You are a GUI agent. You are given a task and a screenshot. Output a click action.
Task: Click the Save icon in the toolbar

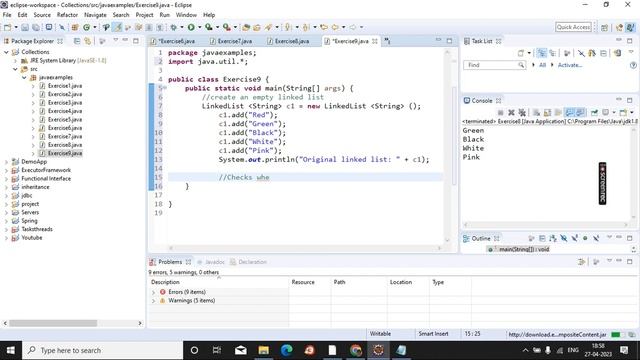tap(25, 27)
